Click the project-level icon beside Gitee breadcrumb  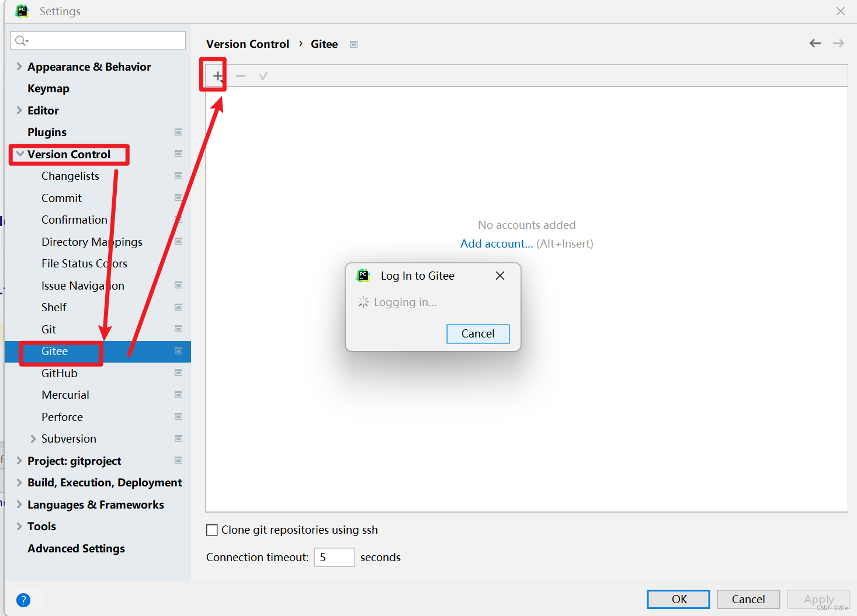353,44
